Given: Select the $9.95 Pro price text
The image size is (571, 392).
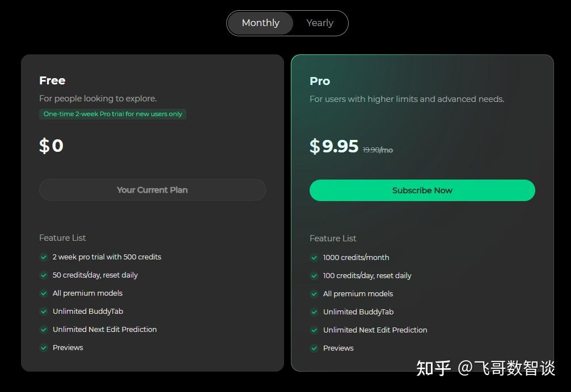Looking at the screenshot, I should click(x=333, y=146).
